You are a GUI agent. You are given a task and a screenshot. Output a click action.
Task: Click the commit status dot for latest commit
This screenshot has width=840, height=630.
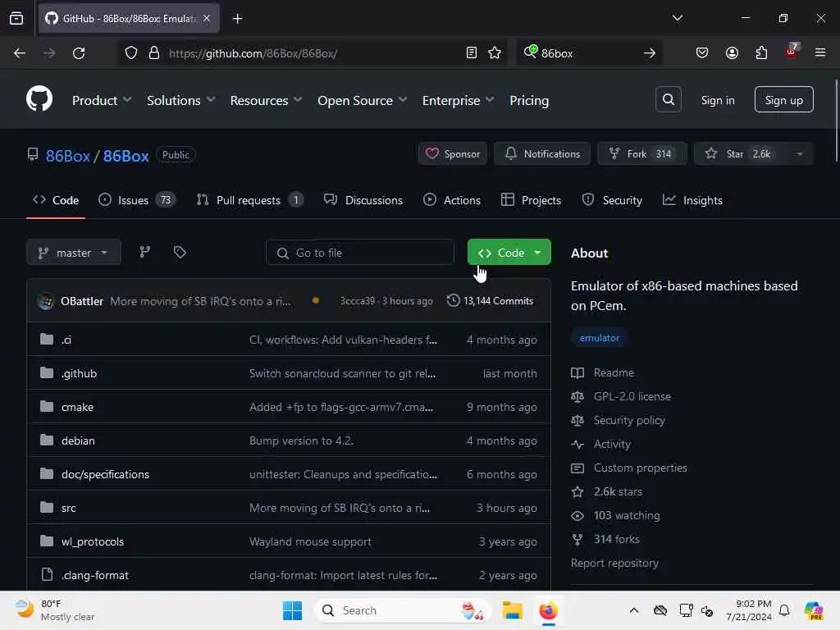tap(316, 300)
